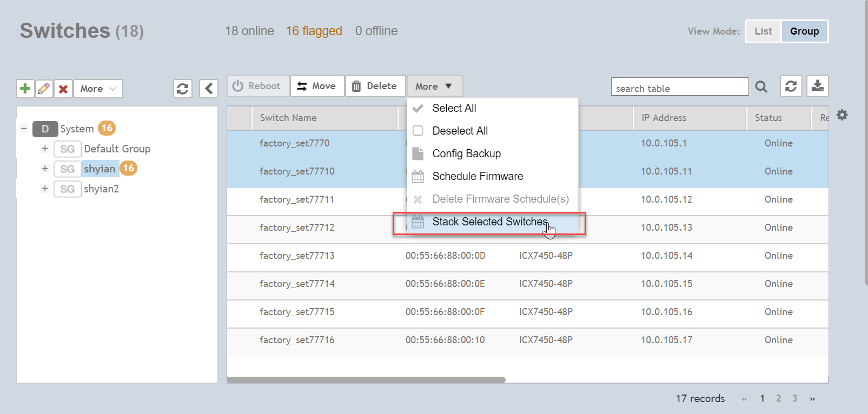The width and height of the screenshot is (868, 414).
Task: Collapse the System domain node
Action: click(x=24, y=129)
